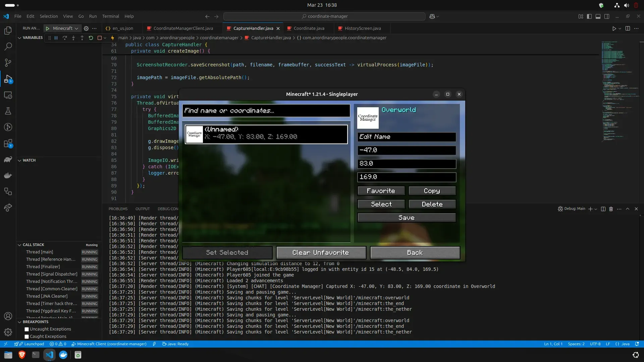Open the Terminal menu
Image resolution: width=644 pixels, height=362 pixels.
110,16
